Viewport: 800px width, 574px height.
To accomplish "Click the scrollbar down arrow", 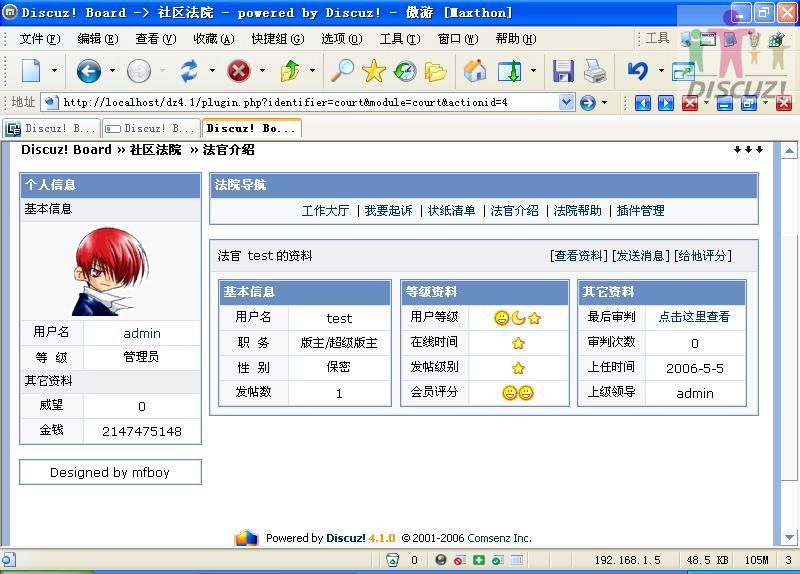I will pos(789,537).
